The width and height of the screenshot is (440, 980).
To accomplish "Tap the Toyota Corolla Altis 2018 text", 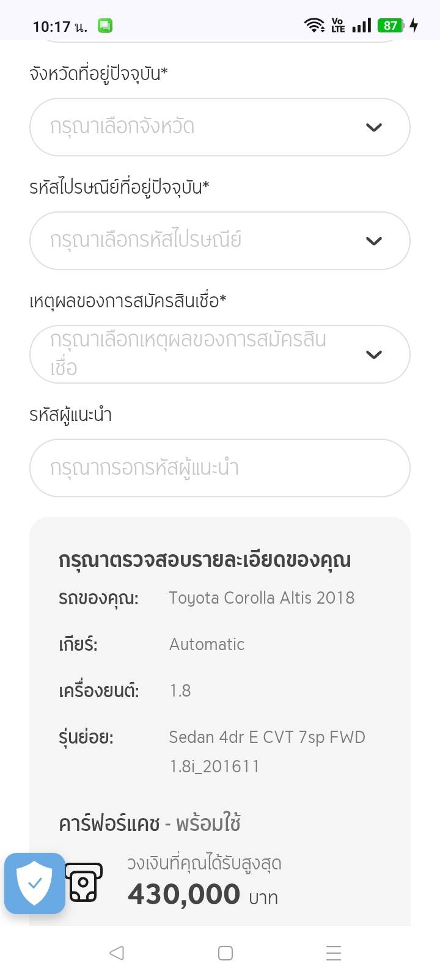I will coord(262,598).
